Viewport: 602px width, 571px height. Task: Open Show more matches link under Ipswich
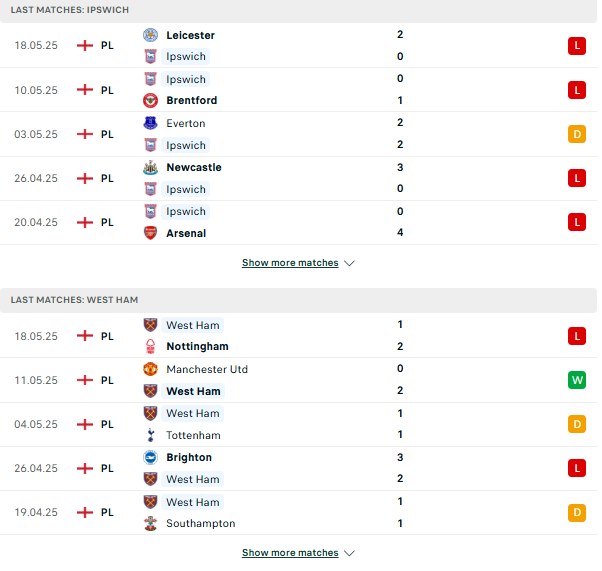coord(290,263)
